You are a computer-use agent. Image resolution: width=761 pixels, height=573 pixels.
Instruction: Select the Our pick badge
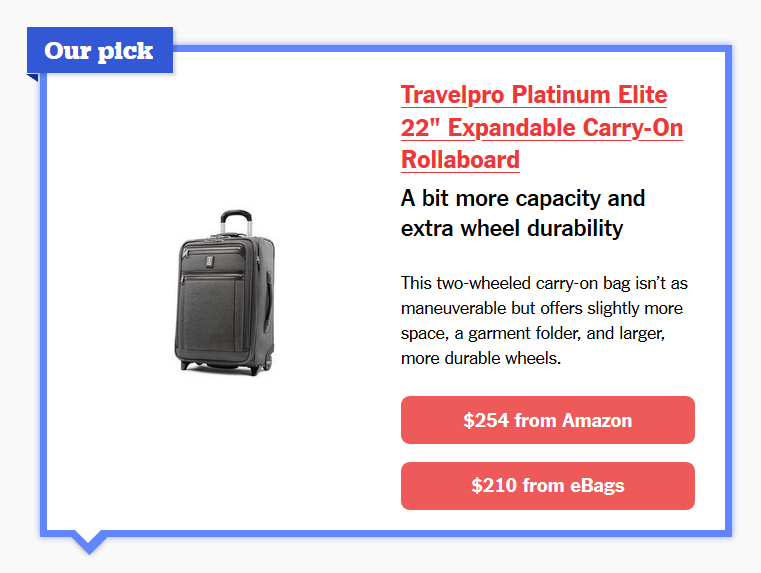pyautogui.click(x=100, y=50)
